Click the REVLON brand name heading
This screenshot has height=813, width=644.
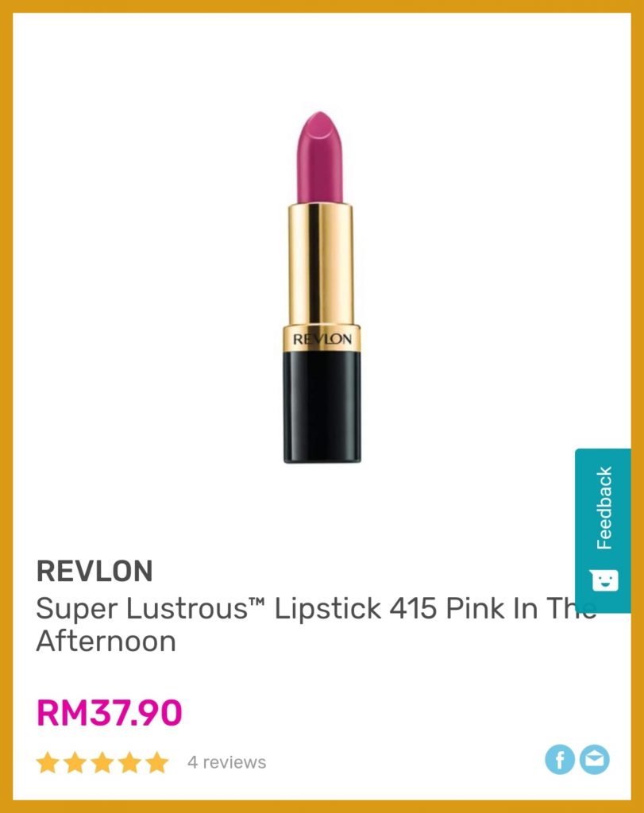(x=94, y=571)
